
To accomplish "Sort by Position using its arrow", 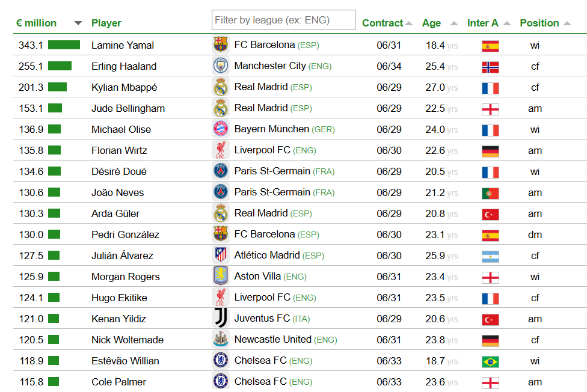I will pos(567,23).
